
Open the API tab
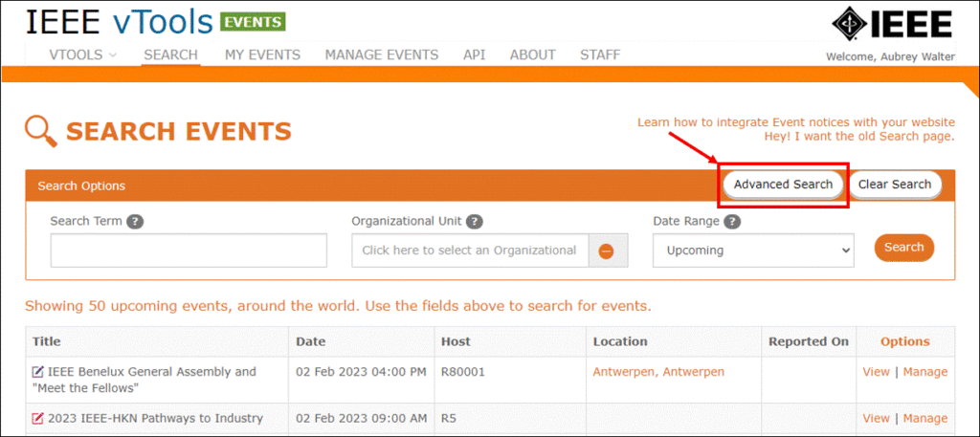474,55
